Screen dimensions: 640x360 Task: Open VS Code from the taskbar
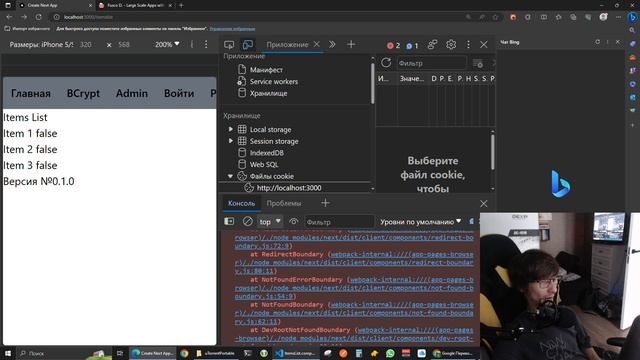(x=297, y=353)
